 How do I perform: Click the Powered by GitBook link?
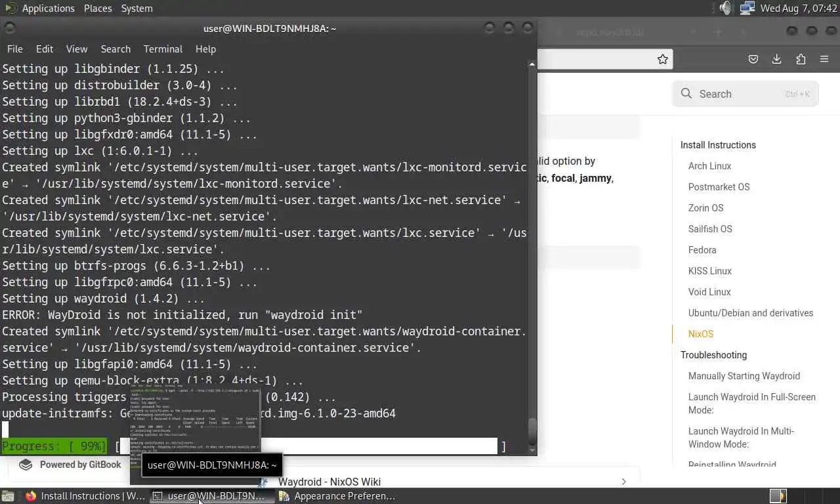click(71, 465)
